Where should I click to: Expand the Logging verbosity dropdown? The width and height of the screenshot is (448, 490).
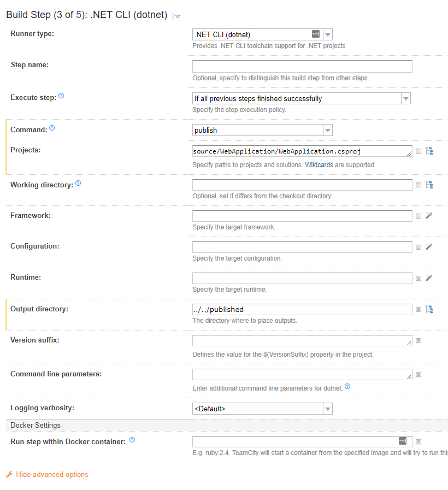click(x=328, y=409)
